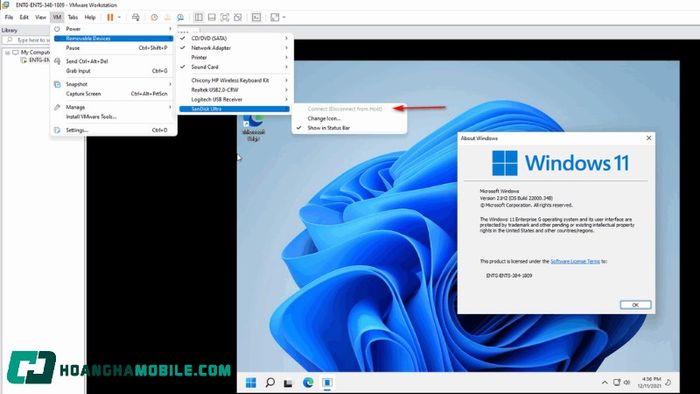Screen dimensions: 700x394
Task: Open the Tabs menu
Action: coord(73,17)
